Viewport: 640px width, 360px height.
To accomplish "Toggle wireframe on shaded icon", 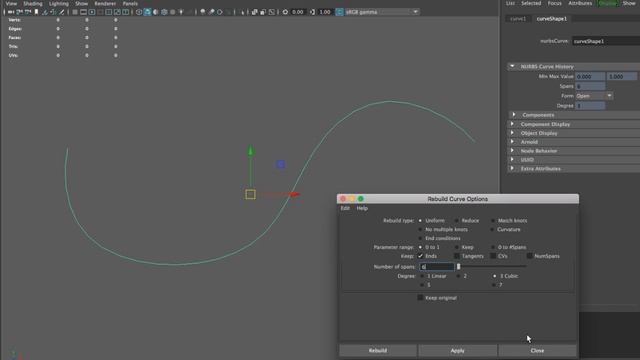I will (164, 12).
